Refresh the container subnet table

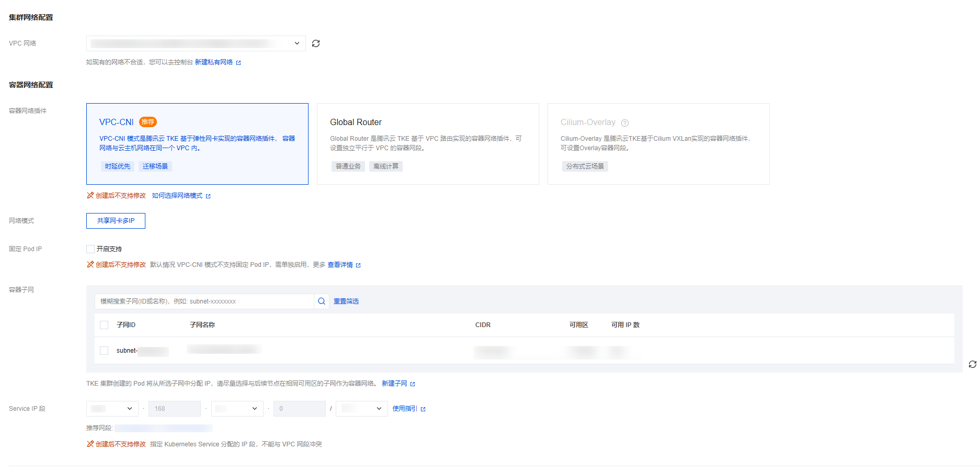(972, 364)
